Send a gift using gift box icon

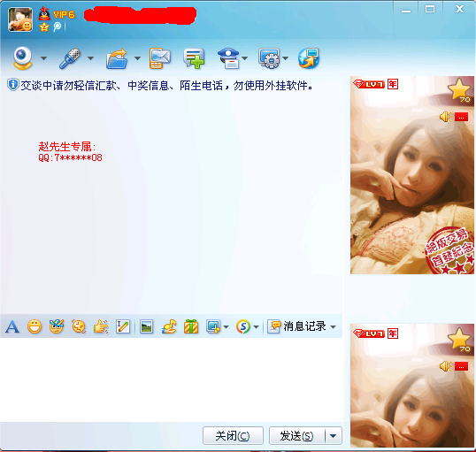tap(191, 326)
